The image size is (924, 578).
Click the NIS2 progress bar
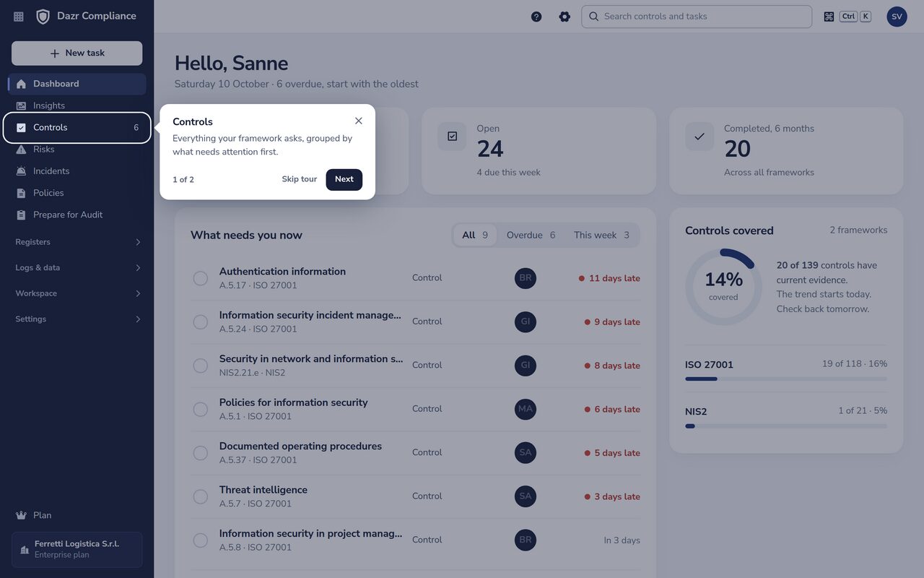786,426
